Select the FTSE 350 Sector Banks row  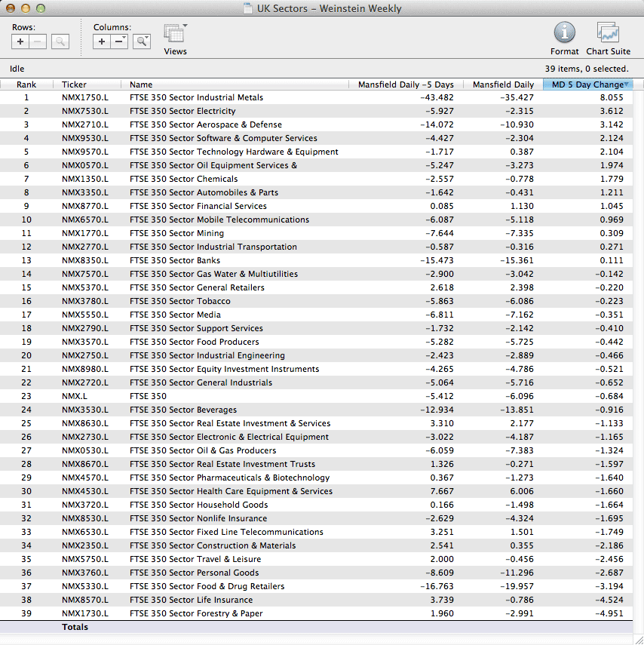175,260
